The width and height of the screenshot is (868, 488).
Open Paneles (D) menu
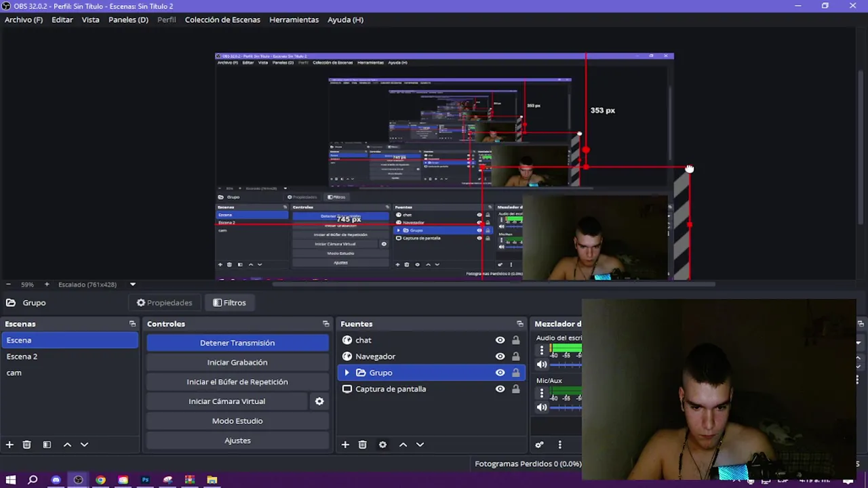[128, 20]
